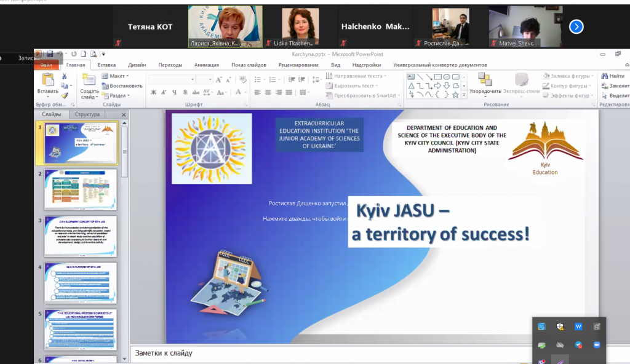Click the Восстановить reset slide button
This screenshot has height=364, width=630.
122,85
